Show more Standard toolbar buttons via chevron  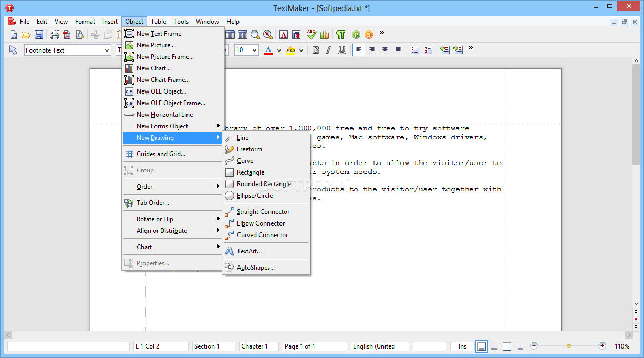point(382,33)
